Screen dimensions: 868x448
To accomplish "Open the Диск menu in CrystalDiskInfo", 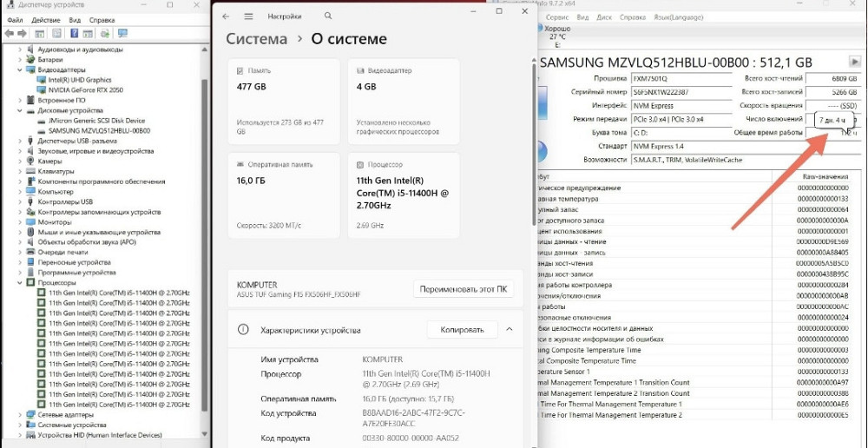I will (x=604, y=17).
